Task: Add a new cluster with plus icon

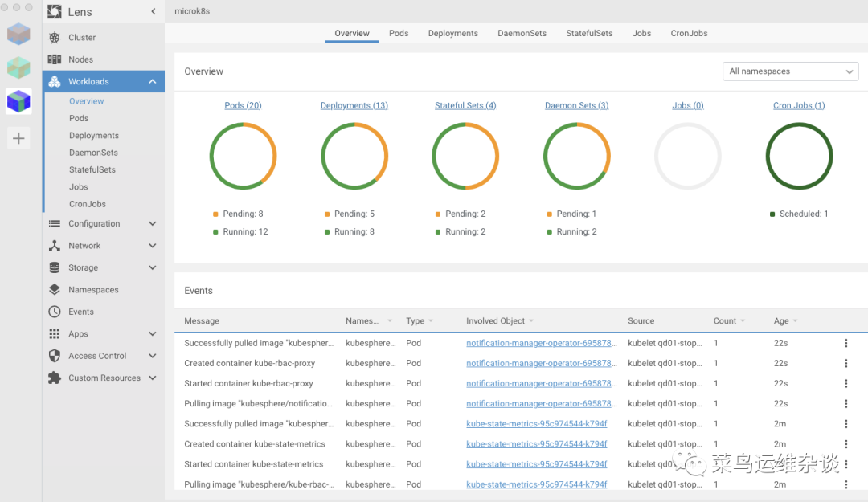Action: click(x=18, y=138)
